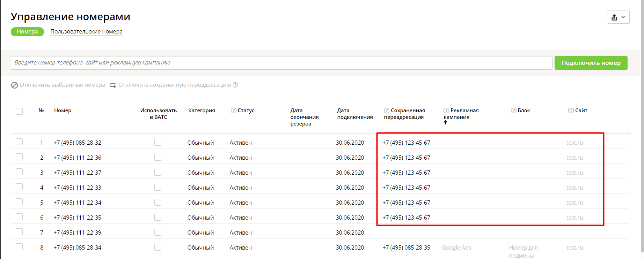The height and width of the screenshot is (259, 644).
Task: Click sort arrow under Рекламная кампания
Action: point(445,122)
